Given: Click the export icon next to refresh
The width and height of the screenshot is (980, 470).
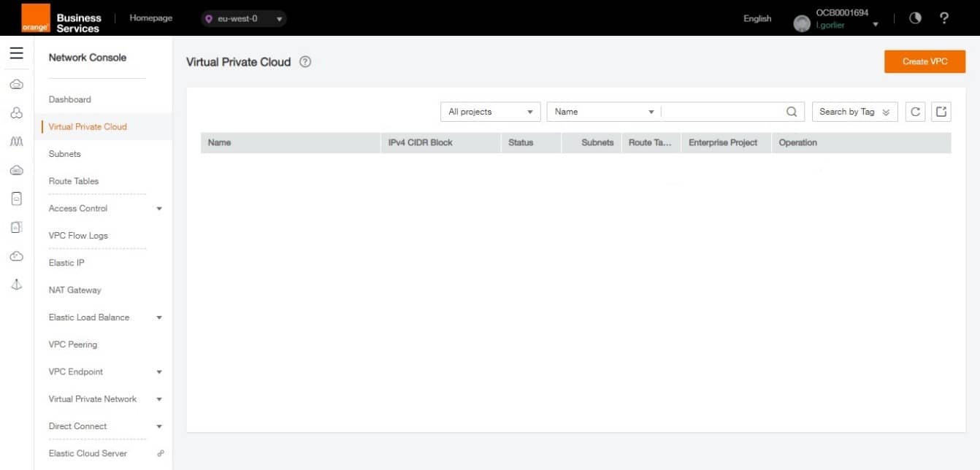Looking at the screenshot, I should click(x=941, y=112).
